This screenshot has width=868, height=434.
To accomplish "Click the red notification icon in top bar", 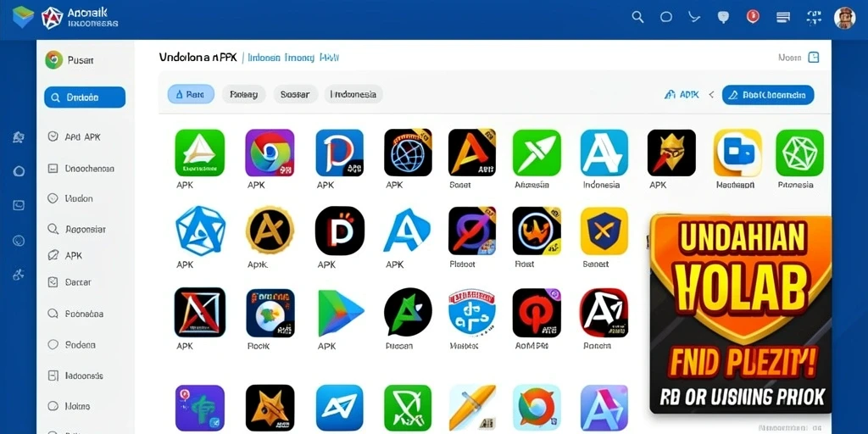I will pyautogui.click(x=752, y=17).
